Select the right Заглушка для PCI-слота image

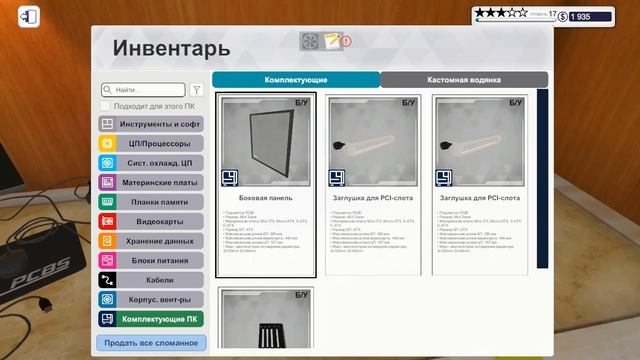480,142
